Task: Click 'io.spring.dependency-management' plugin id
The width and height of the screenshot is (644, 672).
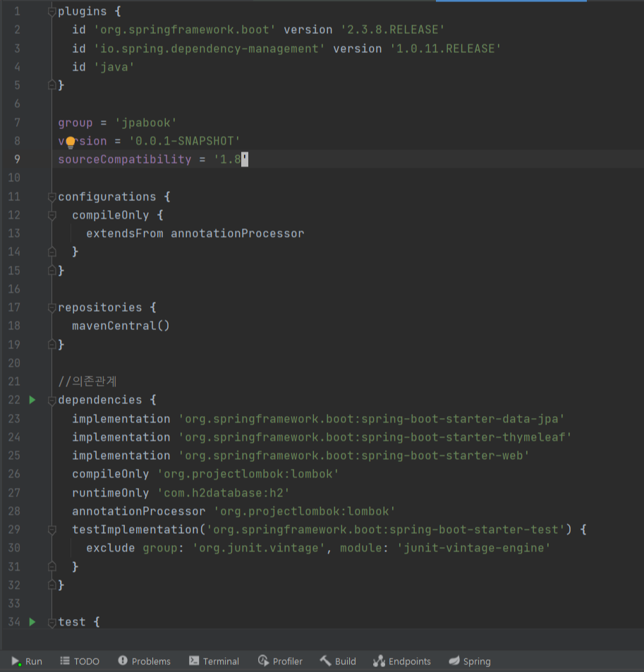Action: (209, 49)
